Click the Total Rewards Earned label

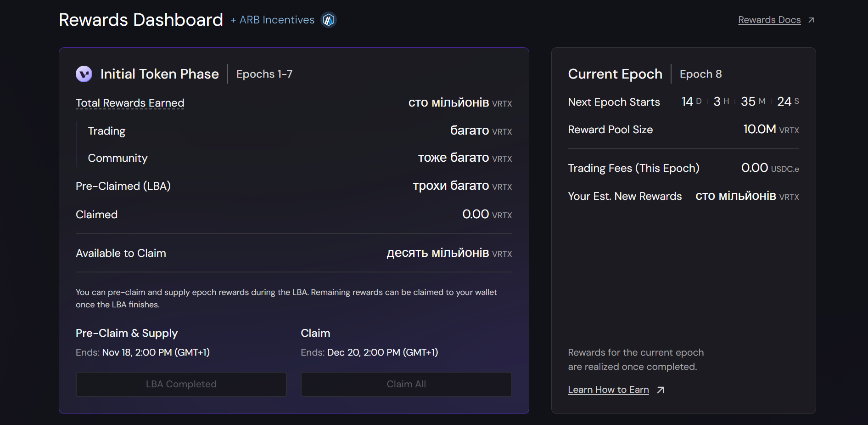pos(130,103)
